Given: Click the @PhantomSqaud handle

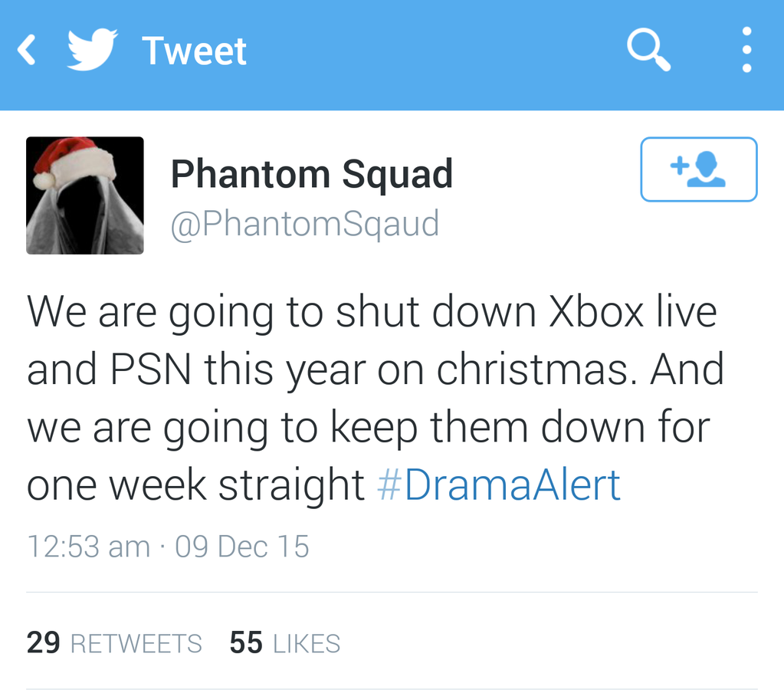Looking at the screenshot, I should 305,224.
